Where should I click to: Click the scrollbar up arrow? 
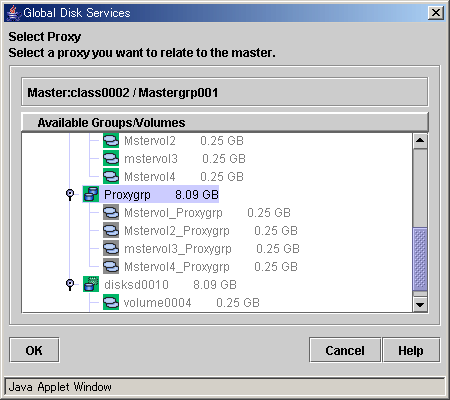click(x=420, y=141)
